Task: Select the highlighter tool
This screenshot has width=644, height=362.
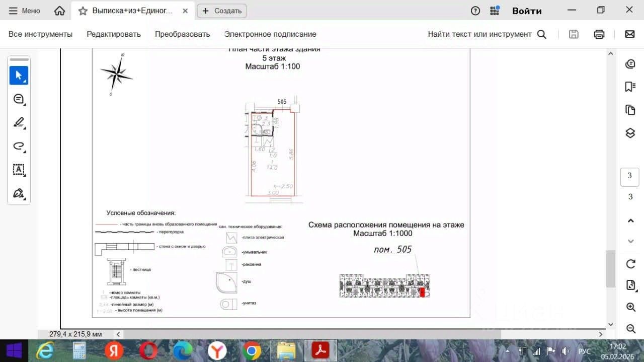Action: 19,122
